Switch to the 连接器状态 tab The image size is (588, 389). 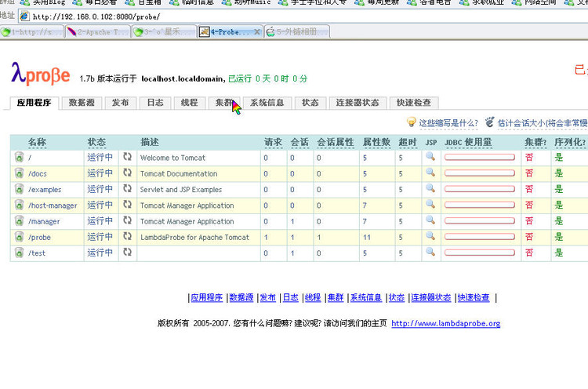click(358, 103)
